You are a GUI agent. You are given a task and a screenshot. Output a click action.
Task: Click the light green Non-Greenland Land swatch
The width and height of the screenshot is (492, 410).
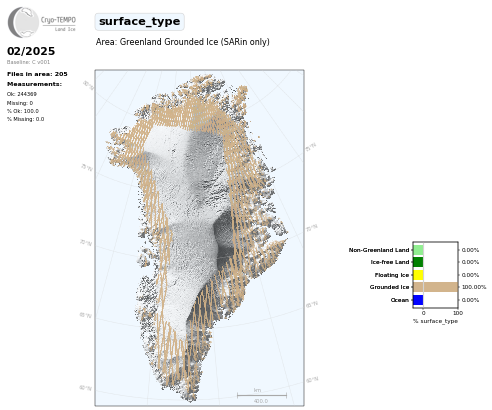pyautogui.click(x=418, y=250)
